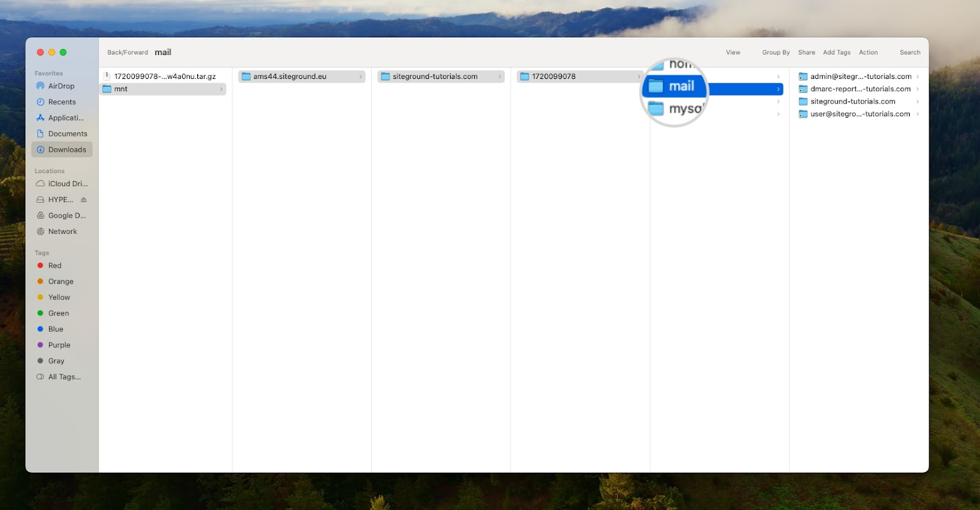Screen dimensions: 980x510
Task: Minimize the Finder window
Action: click(51, 53)
